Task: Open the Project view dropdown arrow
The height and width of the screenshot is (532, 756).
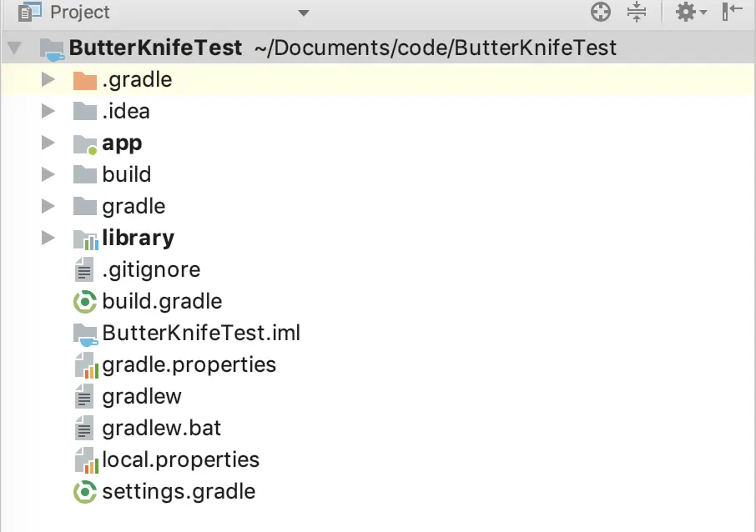Action: tap(303, 13)
